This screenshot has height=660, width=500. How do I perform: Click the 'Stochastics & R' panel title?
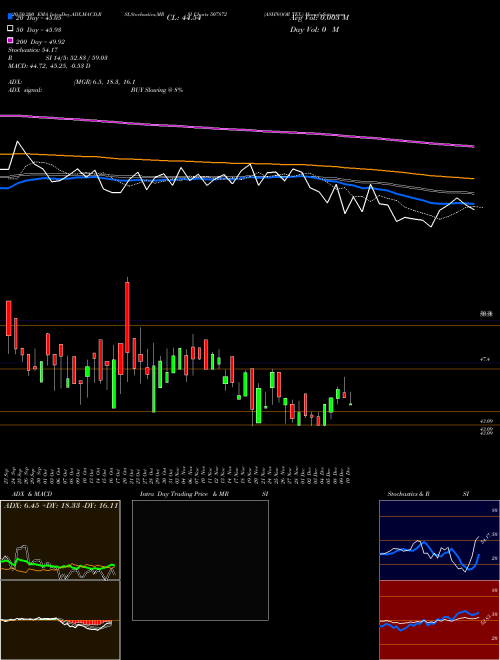(x=409, y=494)
